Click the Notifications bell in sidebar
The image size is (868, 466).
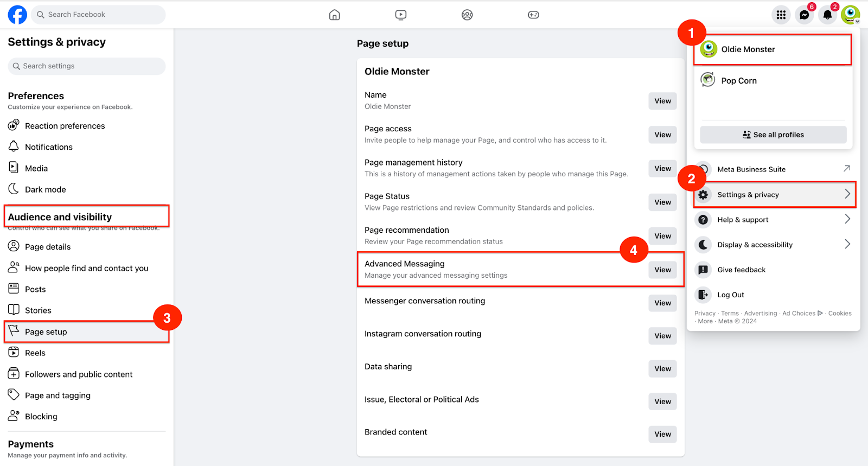click(x=14, y=146)
